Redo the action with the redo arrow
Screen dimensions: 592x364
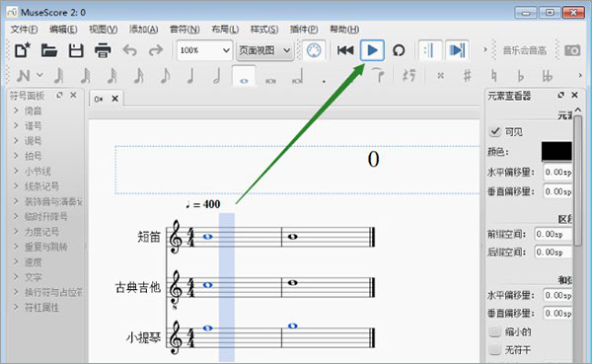(156, 50)
